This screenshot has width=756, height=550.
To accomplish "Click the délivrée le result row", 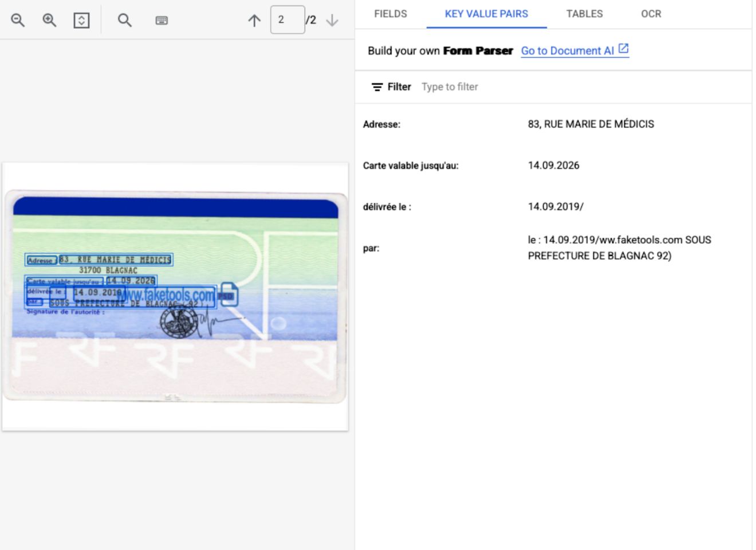I will [553, 207].
